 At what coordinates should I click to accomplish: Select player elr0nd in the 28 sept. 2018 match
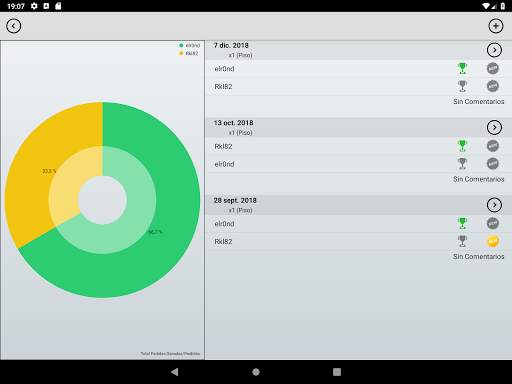tap(224, 224)
